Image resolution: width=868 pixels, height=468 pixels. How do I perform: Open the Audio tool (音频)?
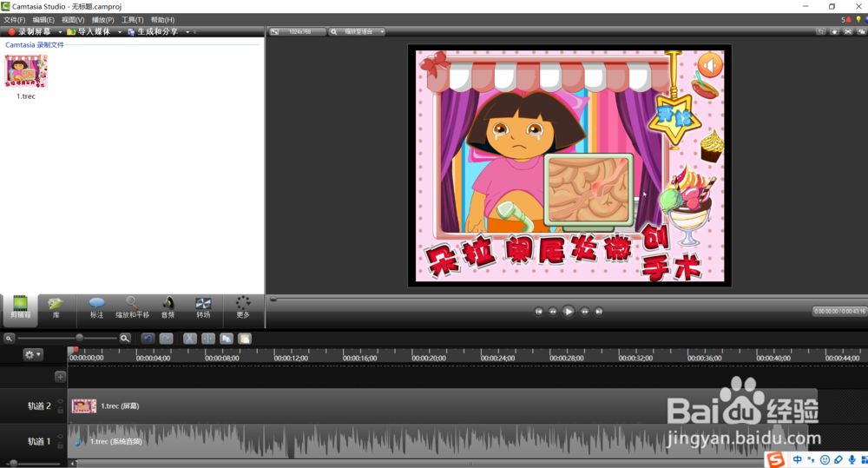coord(168,308)
